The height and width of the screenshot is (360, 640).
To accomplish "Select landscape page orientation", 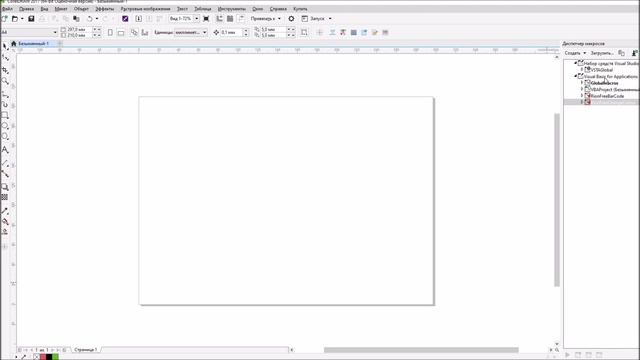I will coord(121,33).
